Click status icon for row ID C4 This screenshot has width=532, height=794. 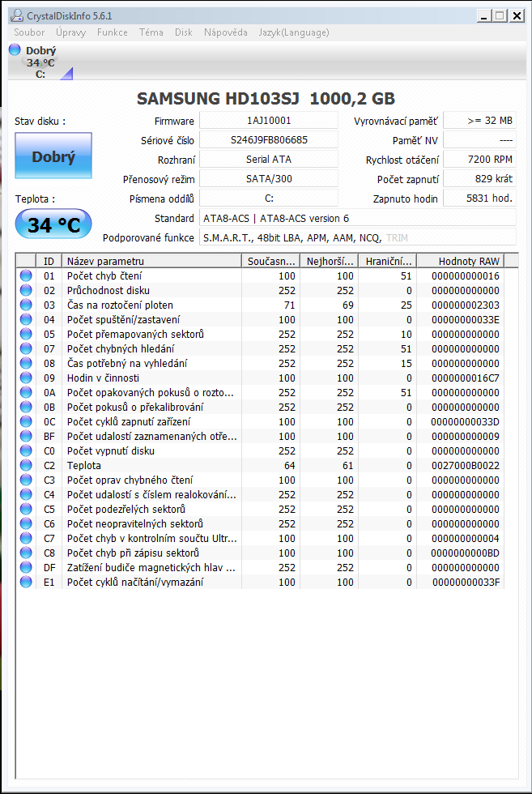tap(26, 495)
